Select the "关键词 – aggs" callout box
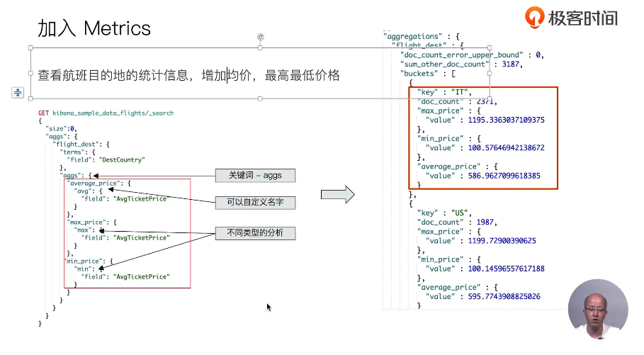 [x=254, y=175]
